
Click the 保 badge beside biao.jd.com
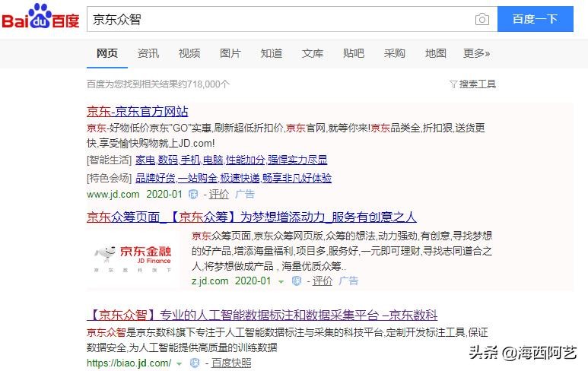[x=195, y=363]
